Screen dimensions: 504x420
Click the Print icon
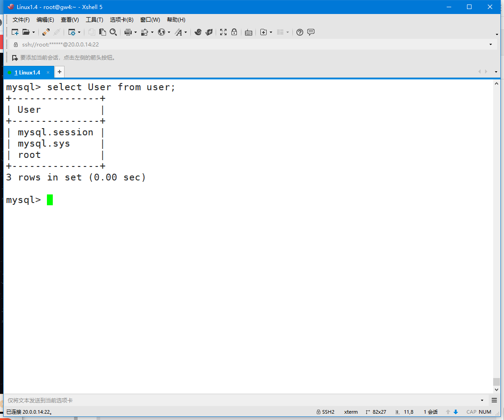click(x=128, y=32)
